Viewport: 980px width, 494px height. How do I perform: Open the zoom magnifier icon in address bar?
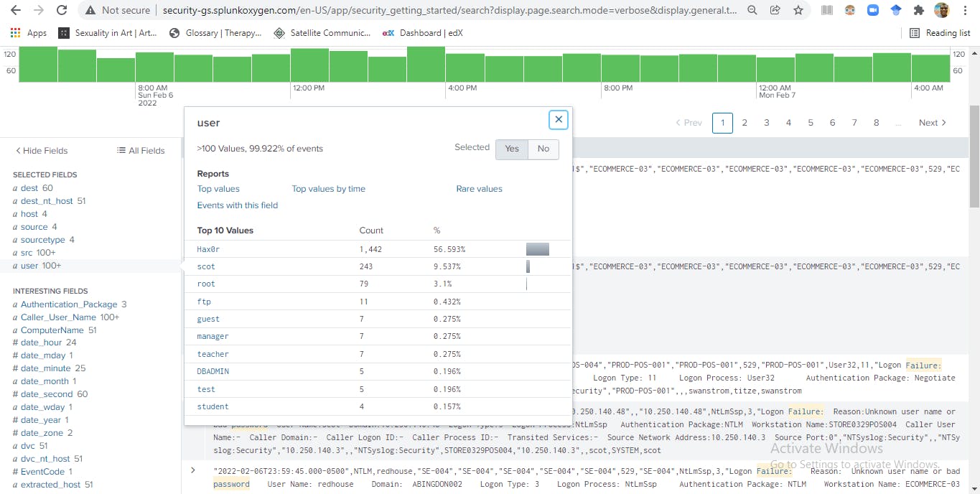752,11
